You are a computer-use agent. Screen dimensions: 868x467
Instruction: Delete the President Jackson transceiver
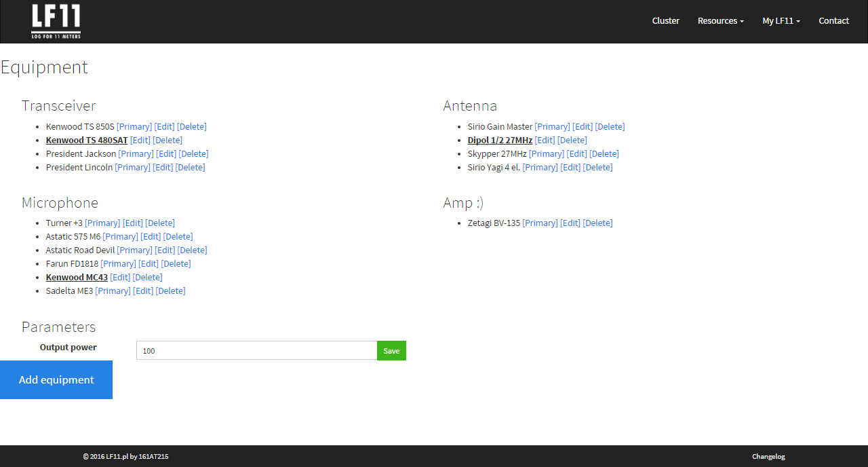point(193,154)
